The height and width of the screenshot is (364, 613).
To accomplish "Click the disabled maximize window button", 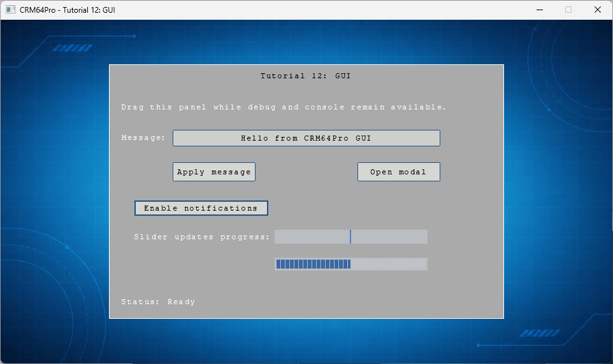I will (x=568, y=10).
